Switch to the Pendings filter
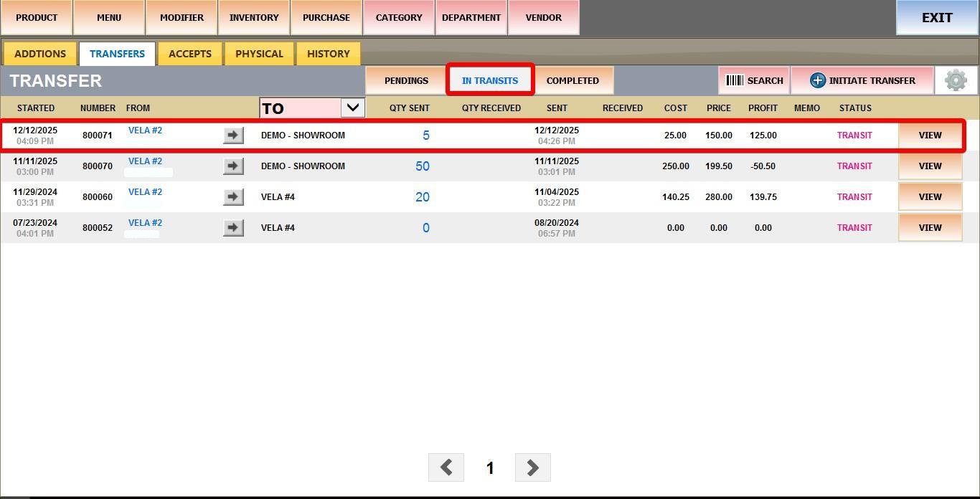Image resolution: width=980 pixels, height=499 pixels. tap(406, 80)
